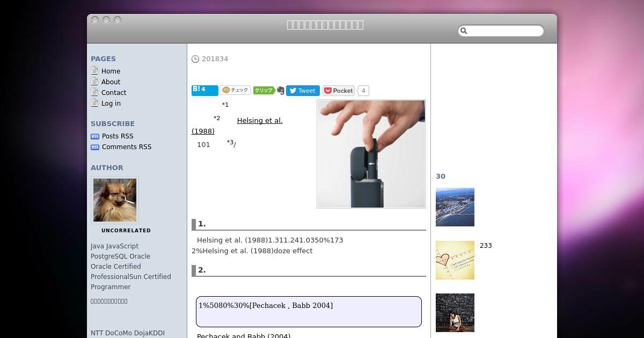644x338 pixels.
Task: Open the About page link
Action: coord(111,82)
